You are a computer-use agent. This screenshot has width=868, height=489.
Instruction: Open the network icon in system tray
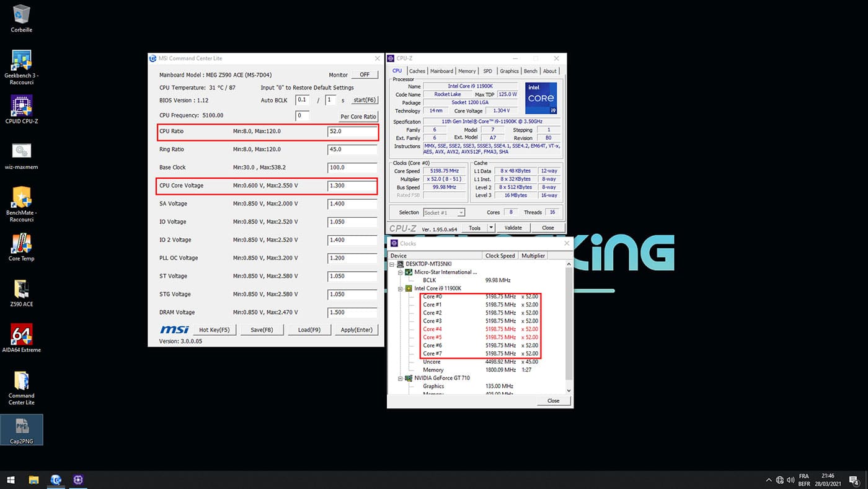[779, 480]
